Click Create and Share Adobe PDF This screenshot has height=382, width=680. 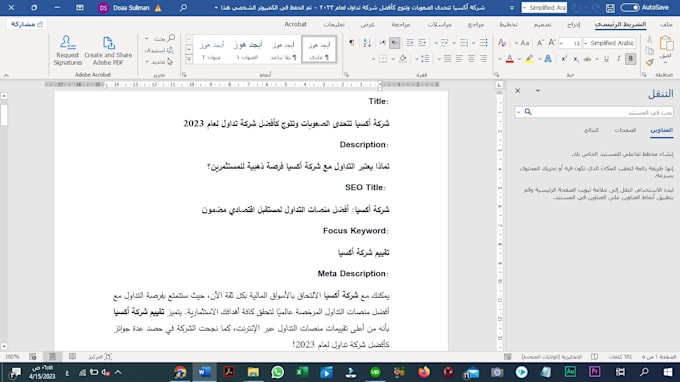point(108,51)
